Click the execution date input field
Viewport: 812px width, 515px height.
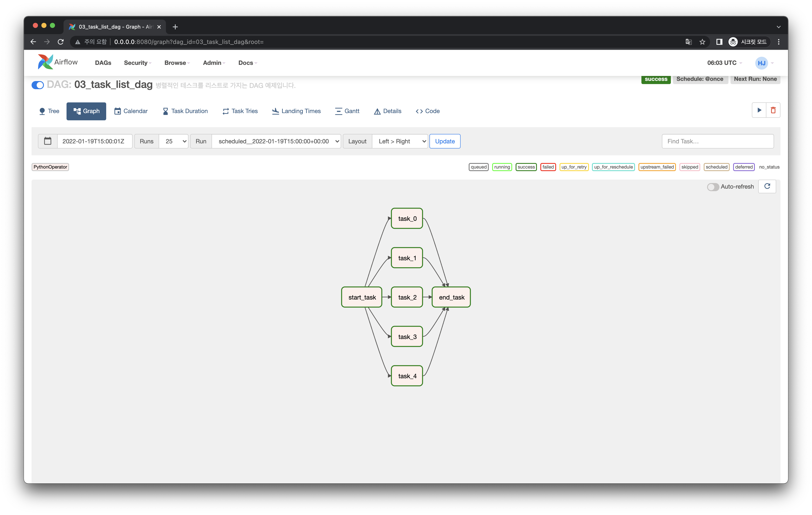point(94,141)
